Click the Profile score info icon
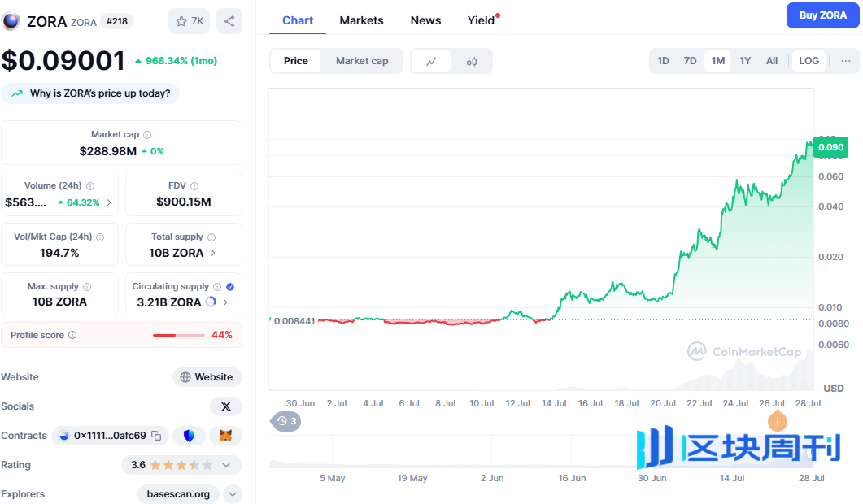Image resolution: width=863 pixels, height=504 pixels. (x=72, y=335)
